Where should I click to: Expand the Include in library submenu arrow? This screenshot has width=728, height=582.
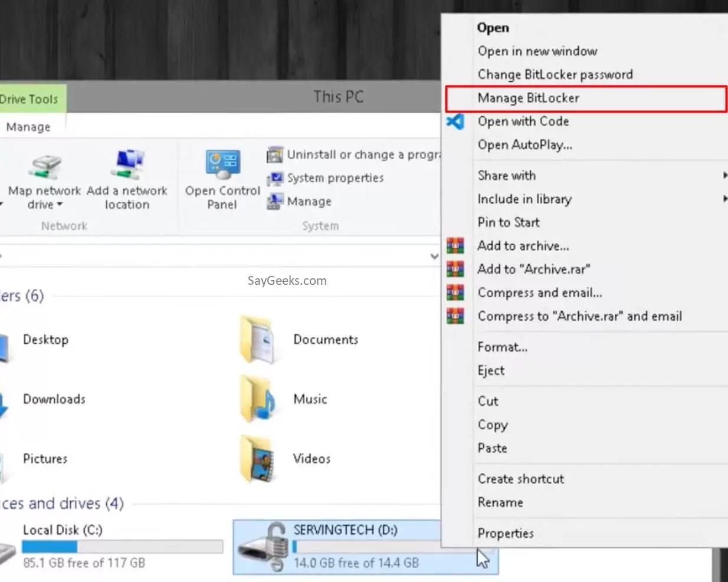[724, 199]
